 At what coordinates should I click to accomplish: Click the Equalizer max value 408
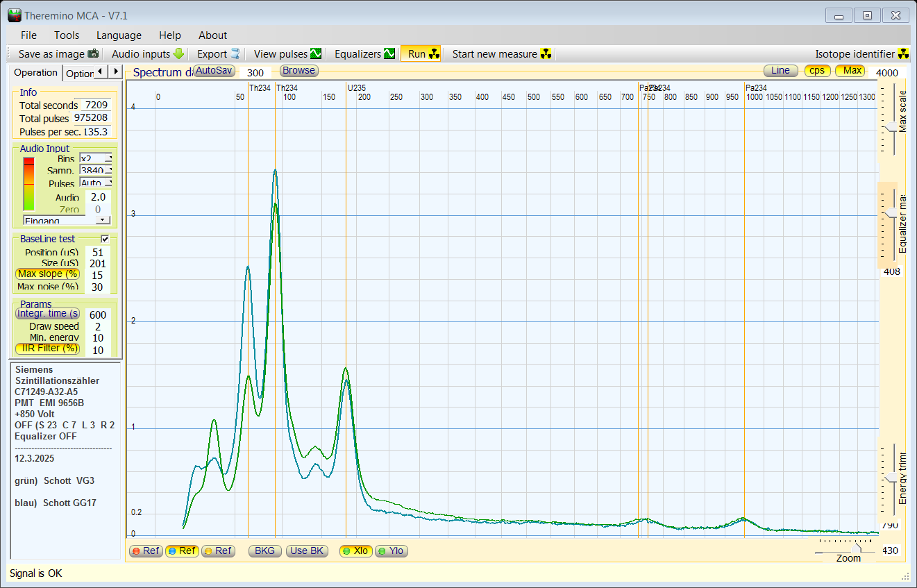click(x=891, y=271)
